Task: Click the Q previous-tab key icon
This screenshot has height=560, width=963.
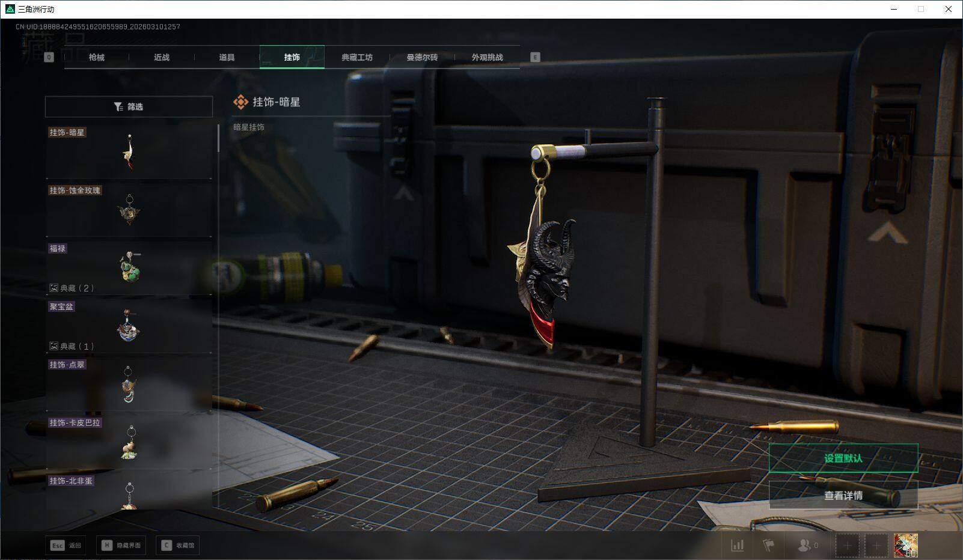Action: click(49, 57)
